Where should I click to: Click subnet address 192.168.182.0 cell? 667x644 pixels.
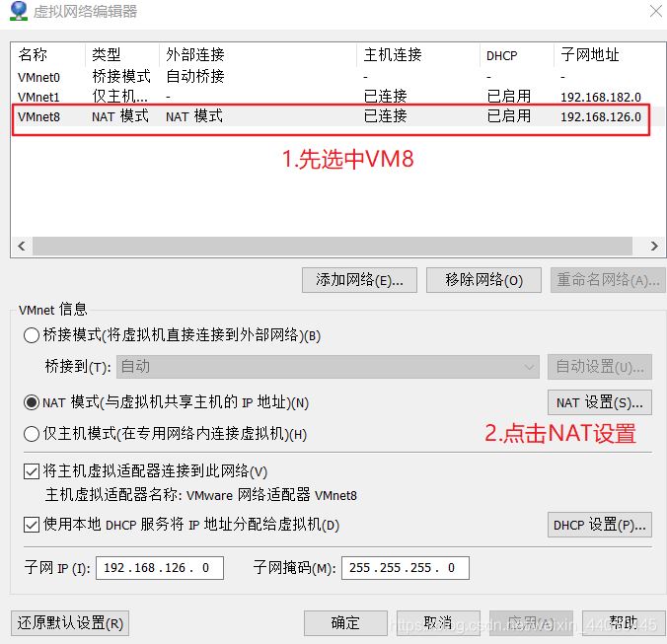(601, 97)
